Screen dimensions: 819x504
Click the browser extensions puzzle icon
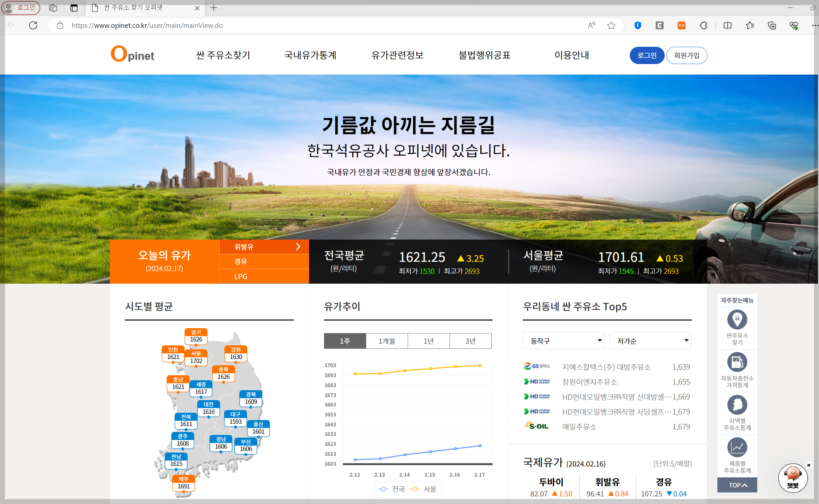click(x=703, y=25)
